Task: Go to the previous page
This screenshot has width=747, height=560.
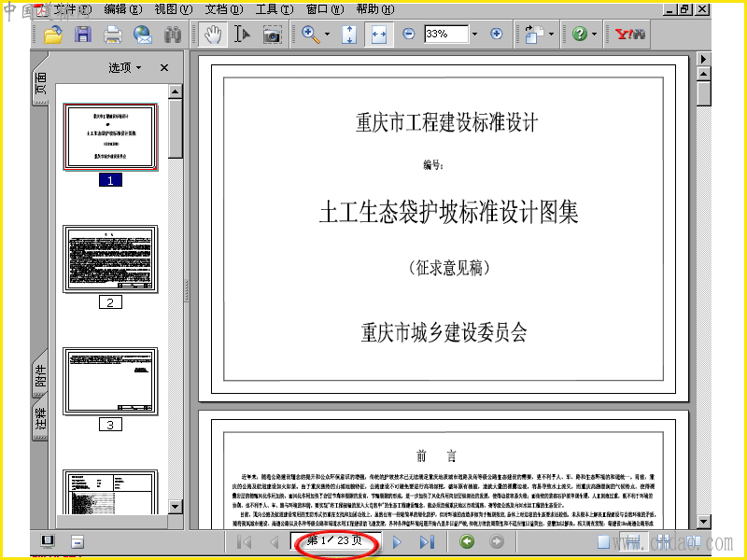Action: coord(274,542)
